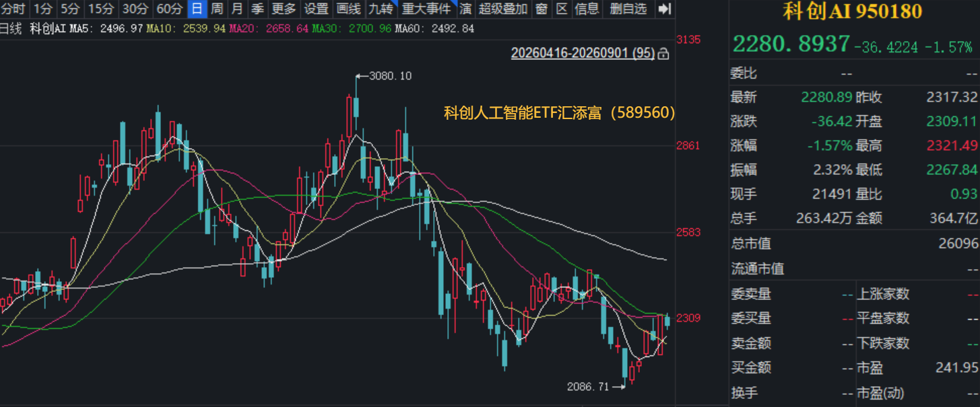Image resolution: width=980 pixels, height=407 pixels.
Task: Click 删自选 to remove from watchlist
Action: pos(628,9)
